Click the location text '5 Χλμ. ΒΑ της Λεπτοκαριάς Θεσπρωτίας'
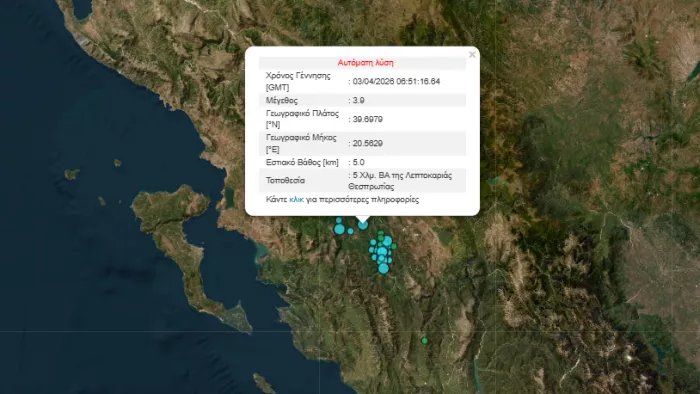 coord(400,181)
